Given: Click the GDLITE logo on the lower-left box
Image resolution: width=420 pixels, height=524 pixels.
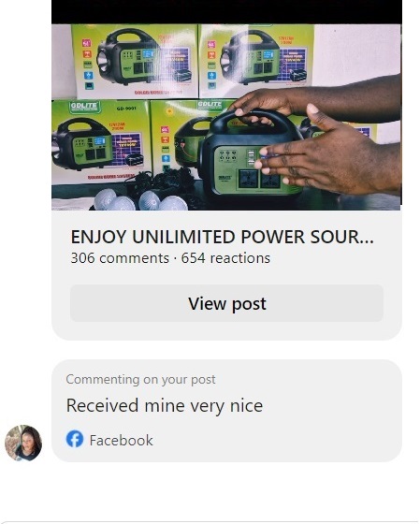Looking at the screenshot, I should [84, 107].
